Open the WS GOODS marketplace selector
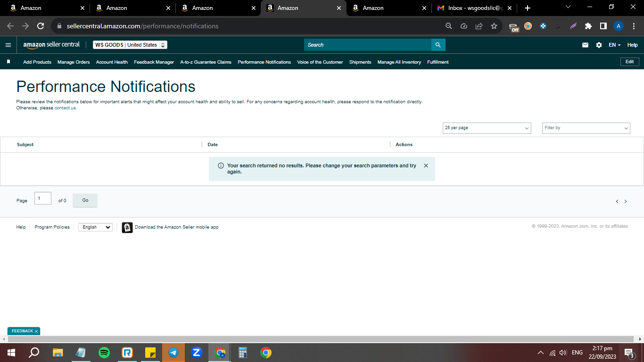This screenshot has width=644, height=362. pos(130,45)
